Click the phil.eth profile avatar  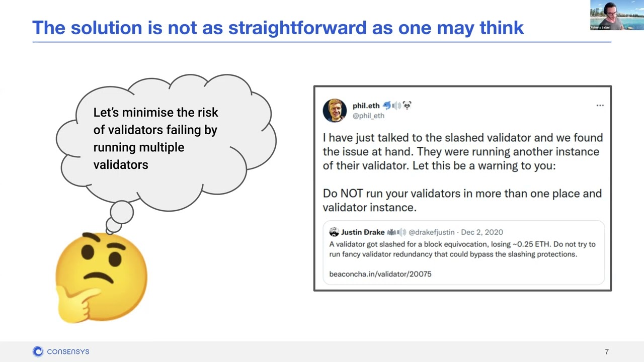tap(335, 111)
